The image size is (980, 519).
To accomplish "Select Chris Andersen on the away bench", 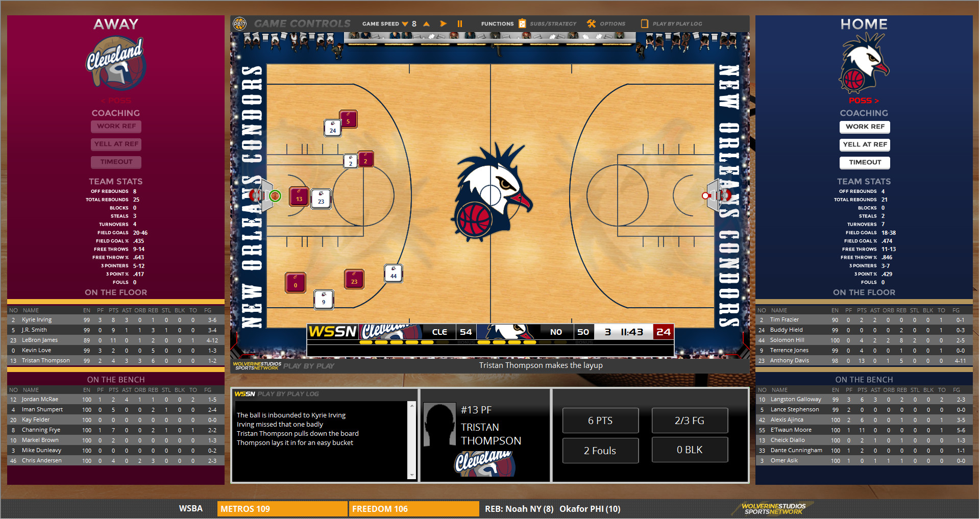I will pos(116,461).
